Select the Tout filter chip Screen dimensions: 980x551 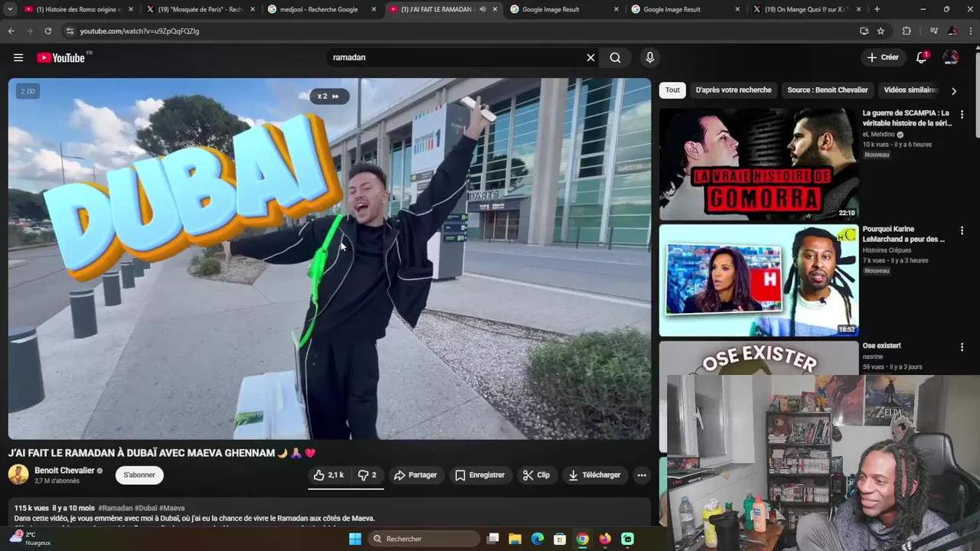coord(672,90)
